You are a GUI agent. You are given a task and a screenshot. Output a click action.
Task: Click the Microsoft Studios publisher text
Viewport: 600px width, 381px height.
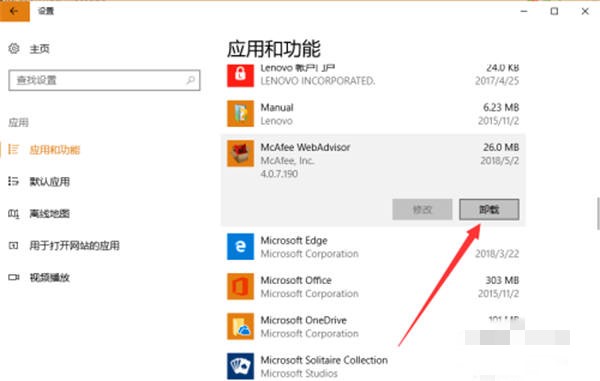click(299, 373)
